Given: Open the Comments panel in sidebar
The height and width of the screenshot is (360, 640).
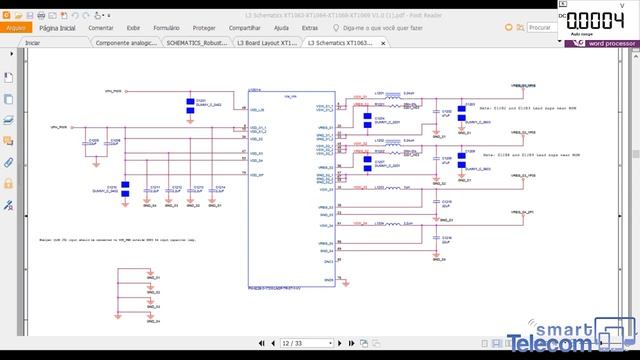Looking at the screenshot, I should click(8, 141).
